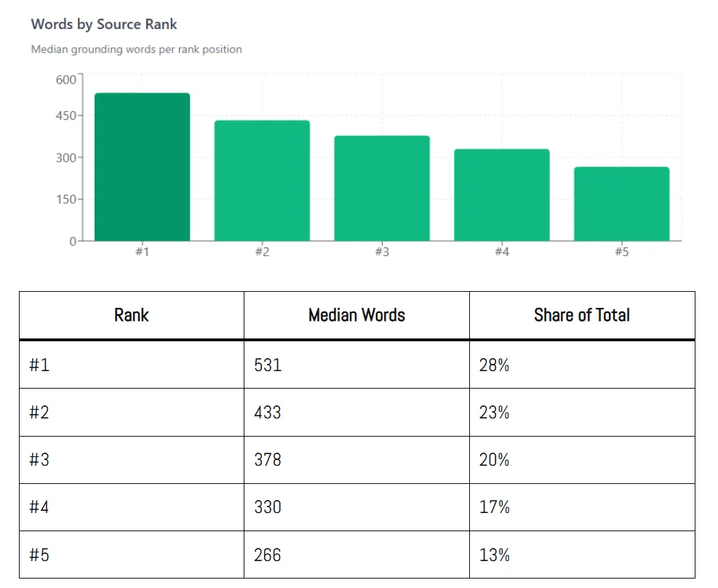
Task: Select the table cell showing 433
Action: [x=356, y=412]
